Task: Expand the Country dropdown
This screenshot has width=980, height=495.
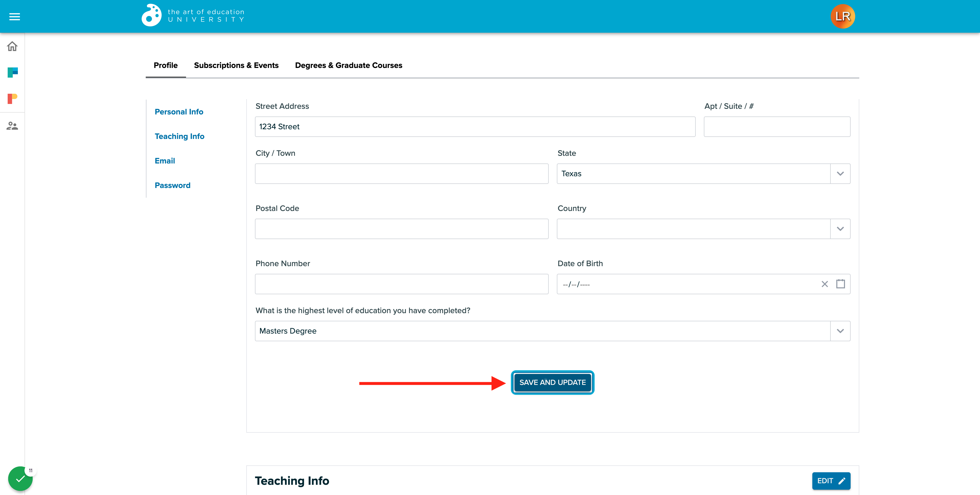Action: pos(703,229)
